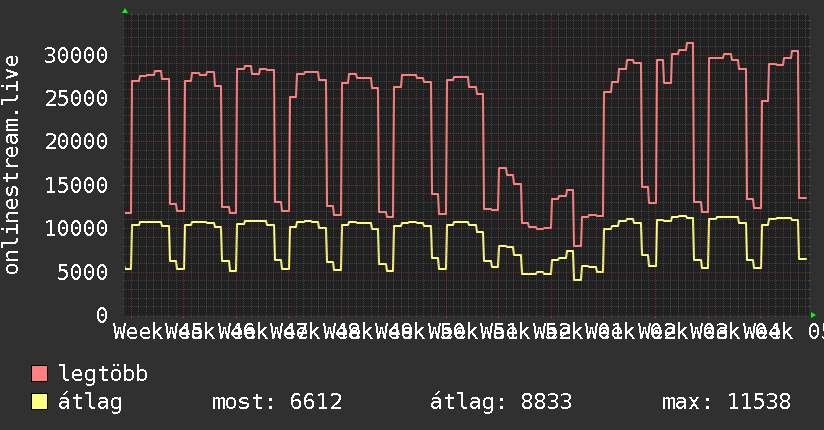824x430 pixels.
Task: Select the 'legtöbb' legend label
Action: 103,373
